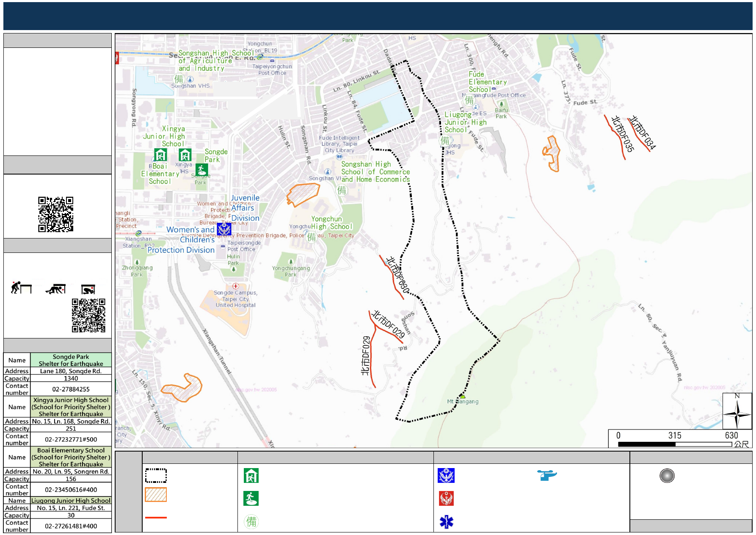
Task: Click green running person icon in legend
Action: tap(251, 498)
